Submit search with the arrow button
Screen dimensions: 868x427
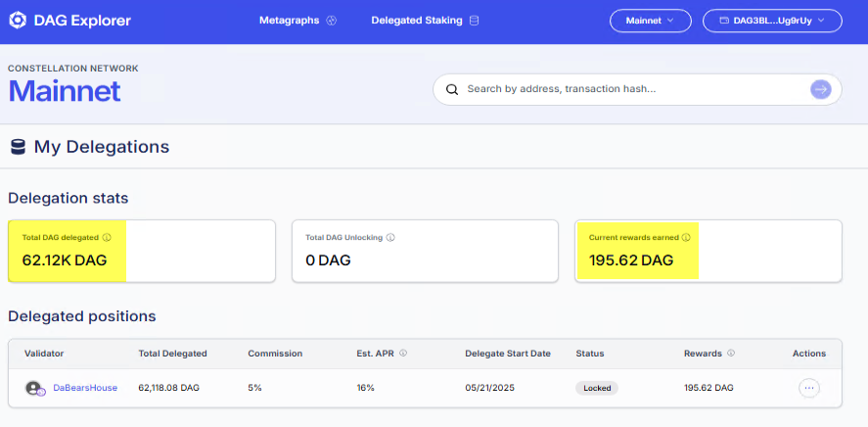[x=821, y=89]
